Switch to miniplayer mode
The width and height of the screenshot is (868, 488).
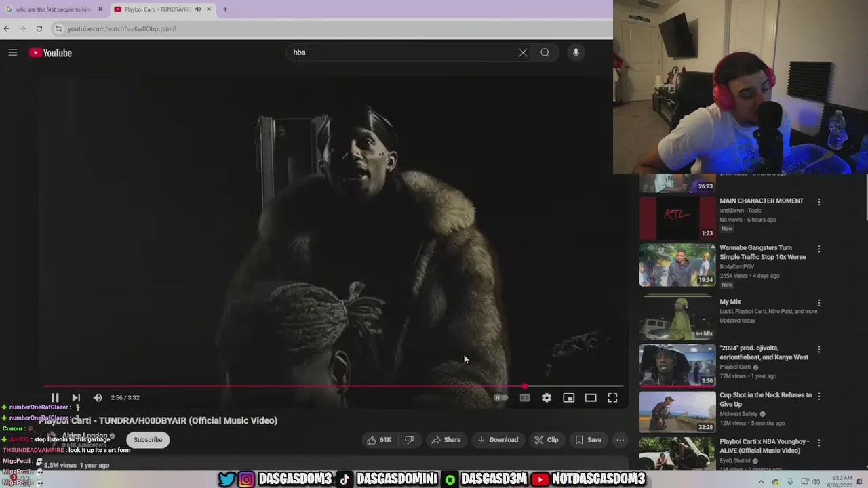[x=569, y=398]
